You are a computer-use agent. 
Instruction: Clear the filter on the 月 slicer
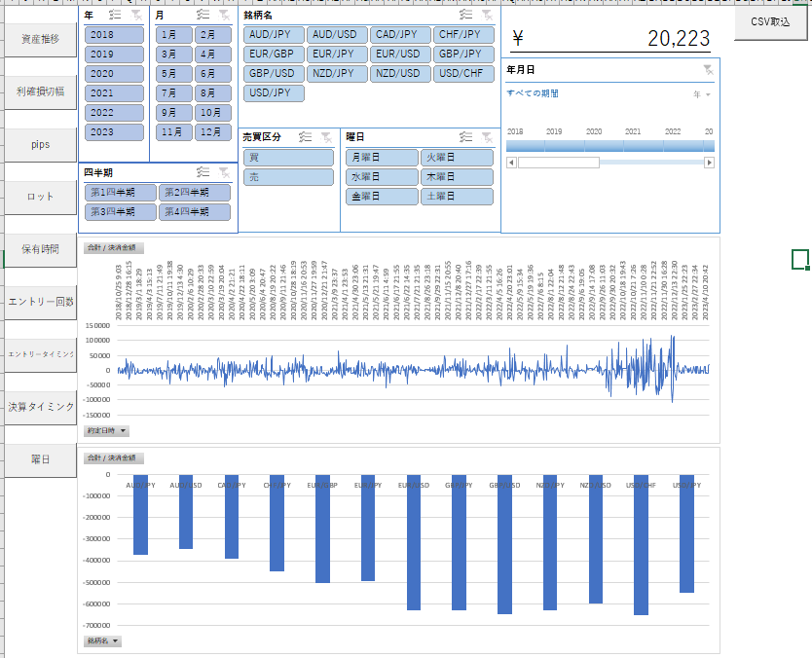(224, 15)
